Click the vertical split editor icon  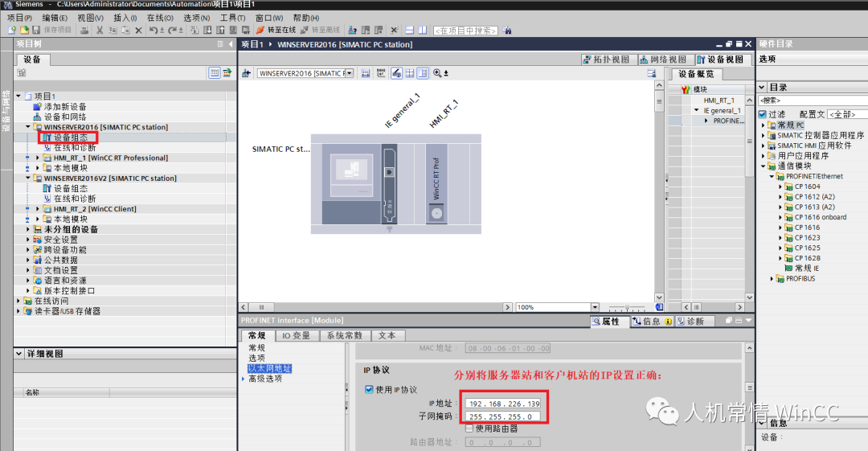423,30
